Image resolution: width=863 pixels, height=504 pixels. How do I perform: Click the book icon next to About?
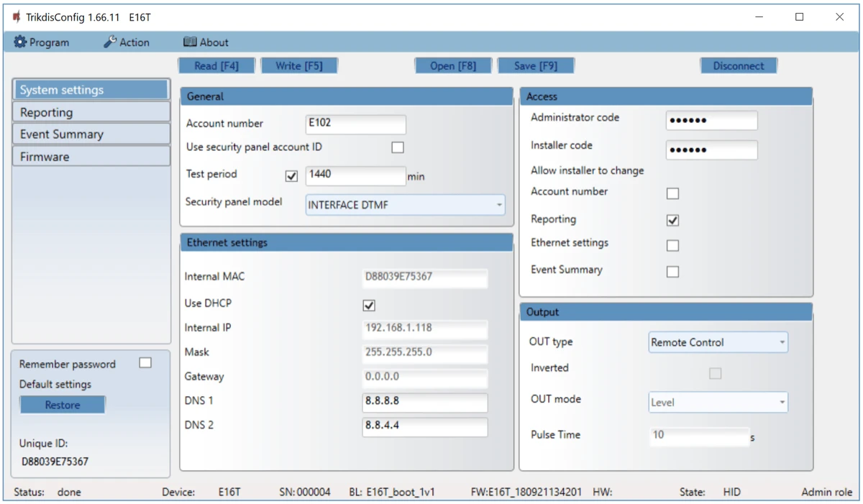coord(190,42)
